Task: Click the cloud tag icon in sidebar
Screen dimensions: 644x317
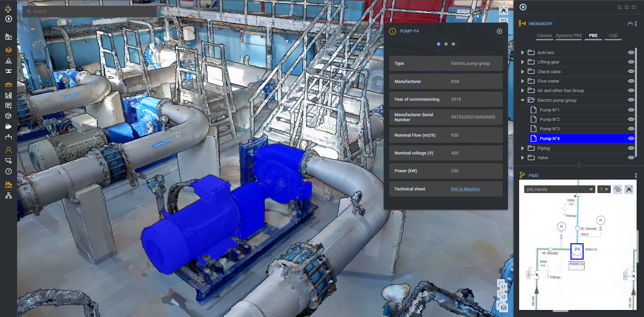Action: tap(8, 126)
